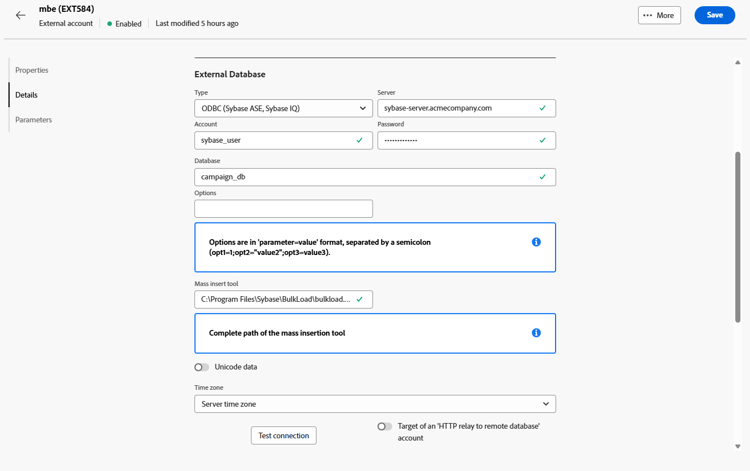This screenshot has width=750, height=471.
Task: Click the green checkmark in Server field
Action: click(543, 108)
